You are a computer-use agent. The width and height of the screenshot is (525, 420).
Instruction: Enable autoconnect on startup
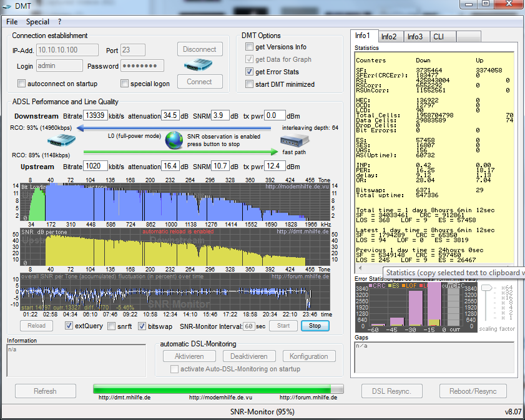(22, 84)
